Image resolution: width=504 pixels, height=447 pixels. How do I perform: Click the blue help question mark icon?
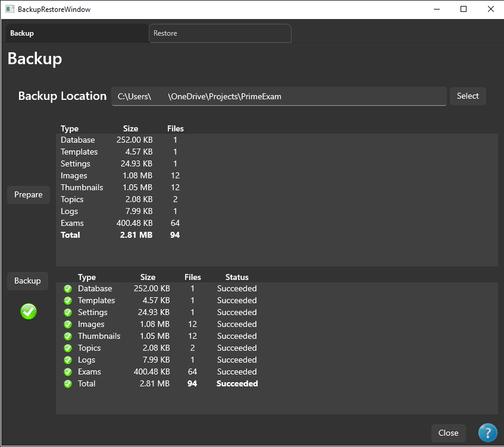tap(487, 433)
